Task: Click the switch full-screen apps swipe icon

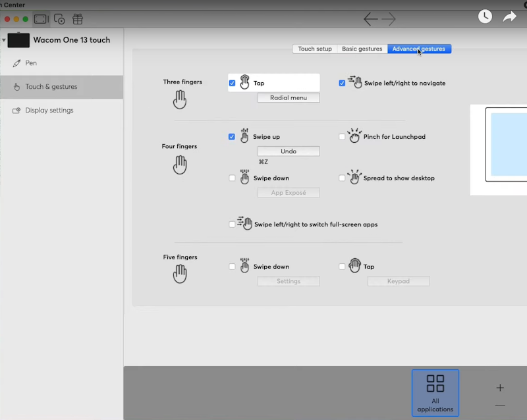Action: point(244,223)
